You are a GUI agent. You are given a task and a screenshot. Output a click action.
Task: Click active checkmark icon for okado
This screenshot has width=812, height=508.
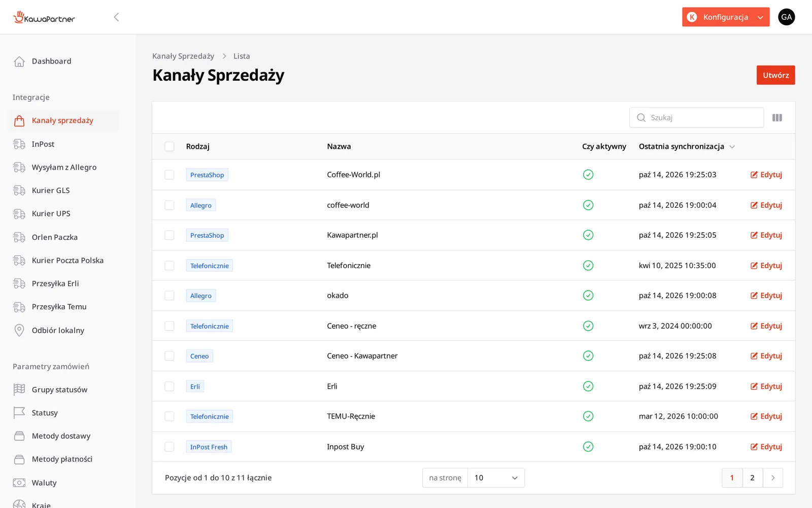[x=588, y=296]
